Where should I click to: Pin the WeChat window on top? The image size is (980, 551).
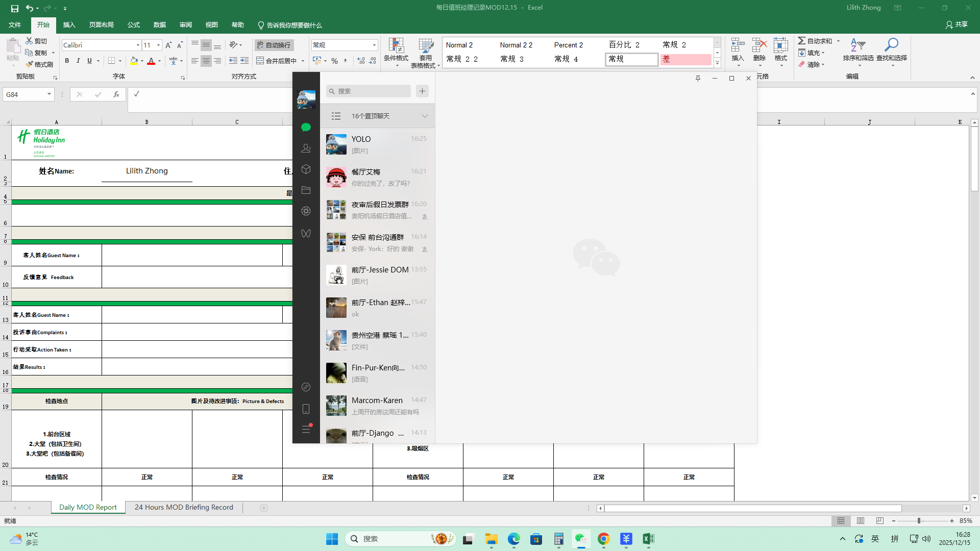698,78
